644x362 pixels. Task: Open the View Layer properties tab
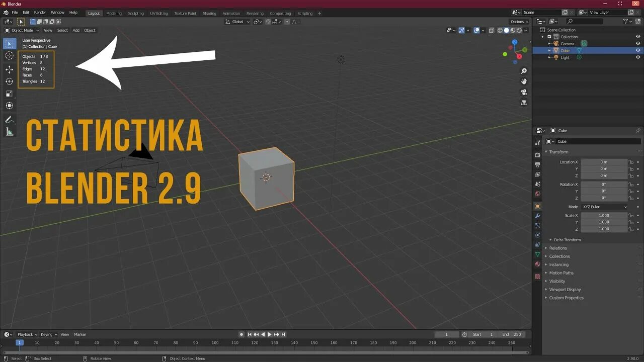pos(537,174)
